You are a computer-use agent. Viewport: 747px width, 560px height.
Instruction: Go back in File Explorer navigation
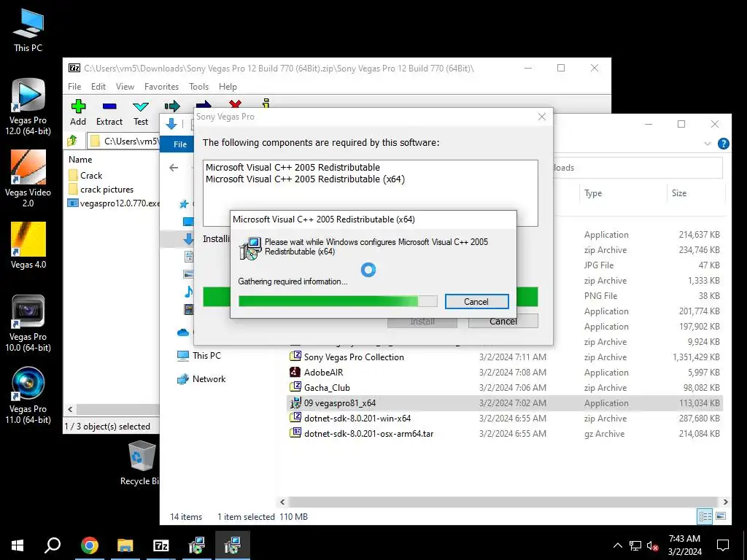pyautogui.click(x=174, y=168)
